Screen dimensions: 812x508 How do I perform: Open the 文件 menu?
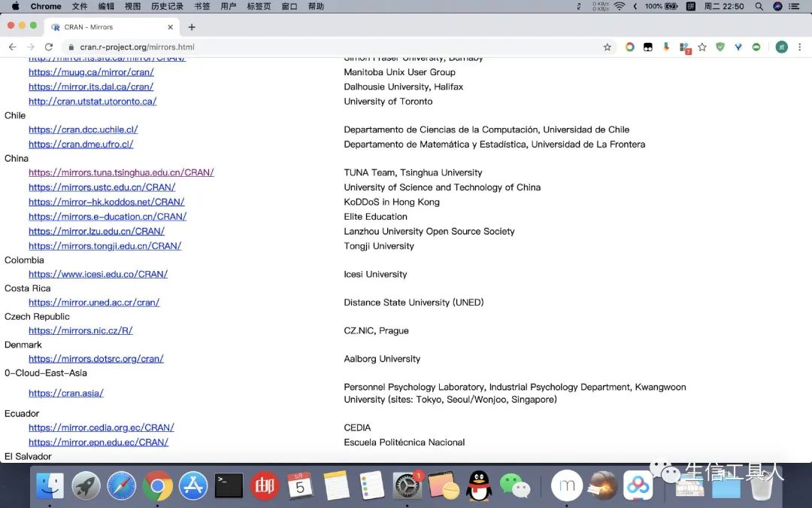coord(79,6)
